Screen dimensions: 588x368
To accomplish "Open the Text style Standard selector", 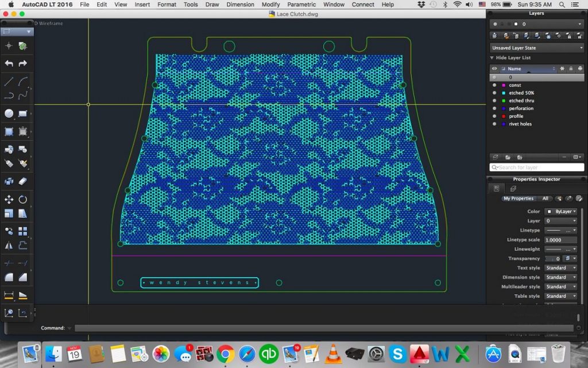I will coord(561,267).
